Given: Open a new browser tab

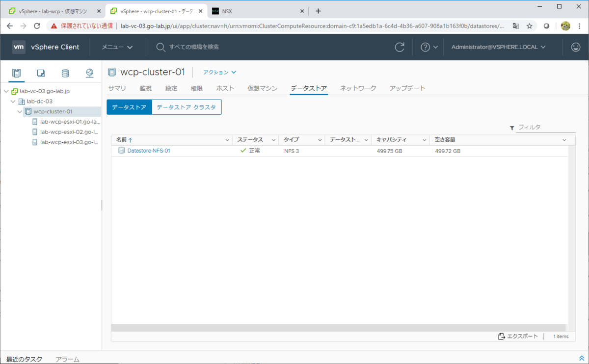Looking at the screenshot, I should tap(318, 11).
